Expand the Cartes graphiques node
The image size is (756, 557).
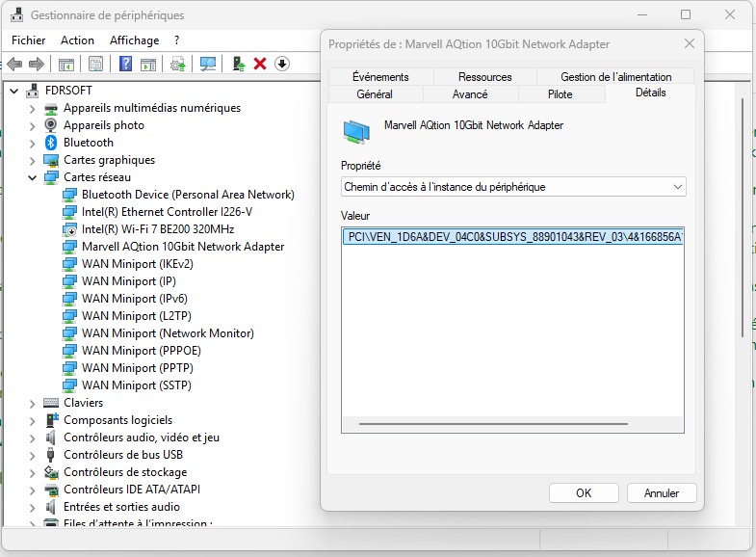point(32,160)
